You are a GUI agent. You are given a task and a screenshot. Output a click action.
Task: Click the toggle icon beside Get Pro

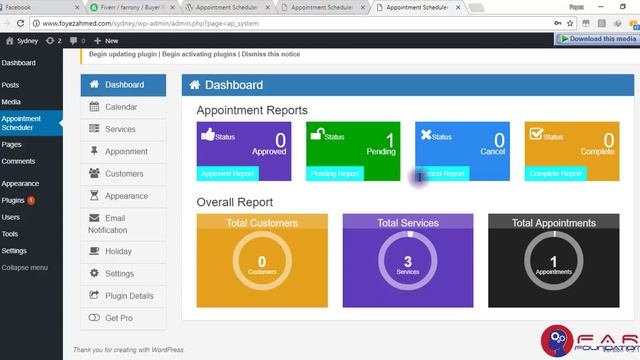point(94,318)
